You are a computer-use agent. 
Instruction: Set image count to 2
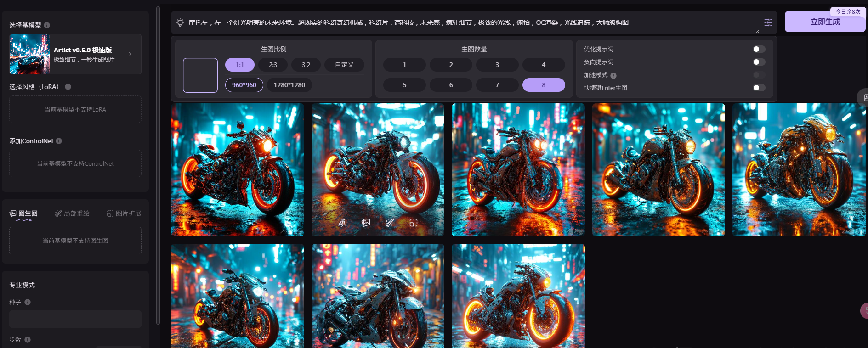pyautogui.click(x=451, y=65)
